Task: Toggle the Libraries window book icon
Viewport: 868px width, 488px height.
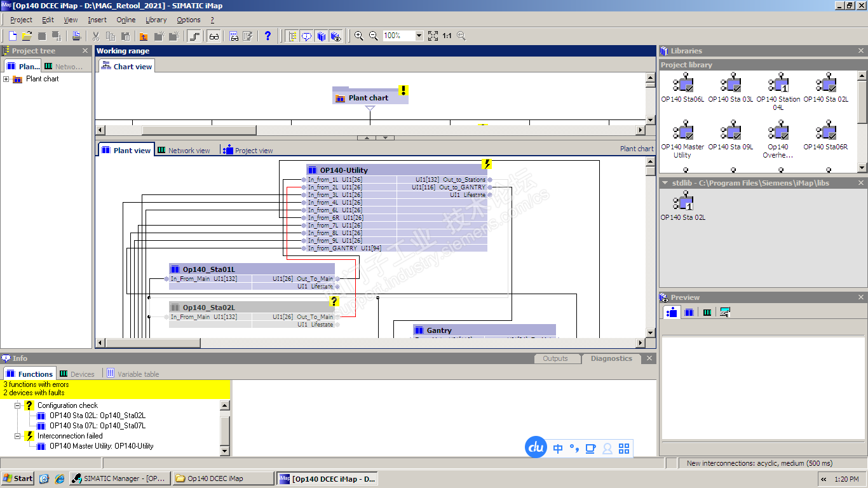Action: coord(322,36)
